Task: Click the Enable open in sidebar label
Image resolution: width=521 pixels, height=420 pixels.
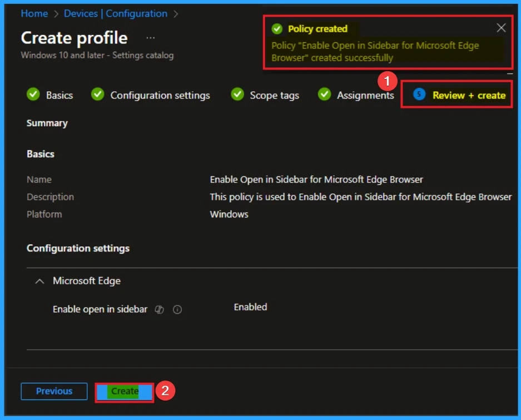Action: 100,309
